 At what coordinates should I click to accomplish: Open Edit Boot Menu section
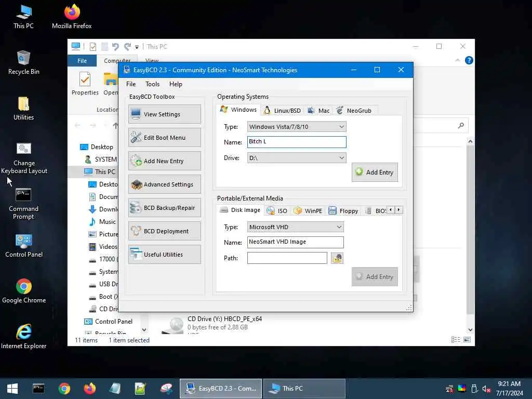tap(165, 137)
